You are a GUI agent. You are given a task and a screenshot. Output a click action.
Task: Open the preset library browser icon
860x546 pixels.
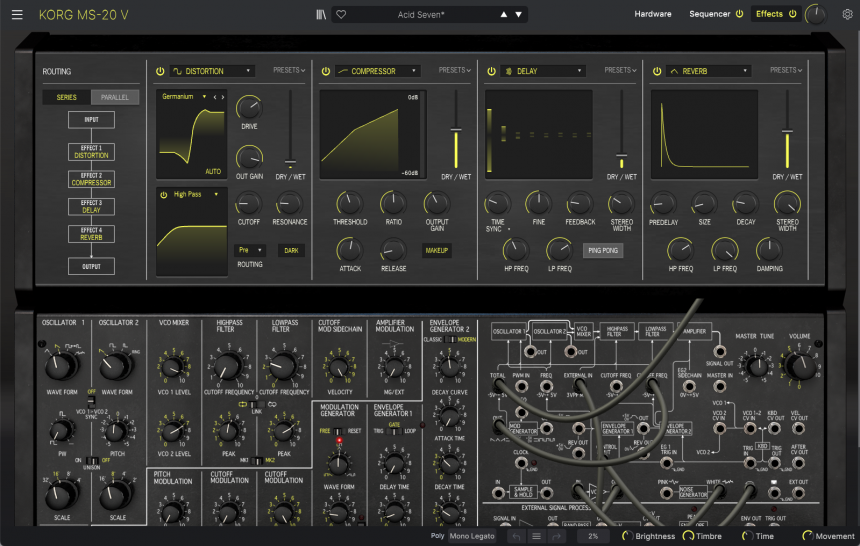[x=321, y=15]
